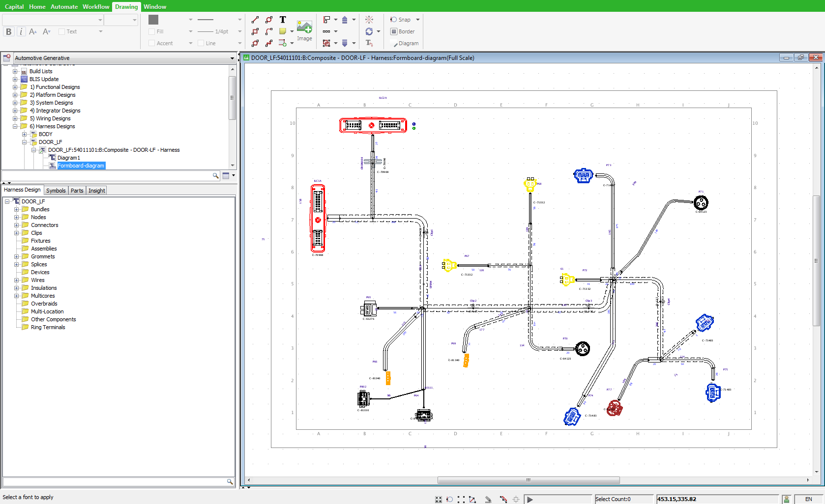This screenshot has height=504, width=825.
Task: Click the horizontal scrollbar of diagram
Action: tap(529, 480)
